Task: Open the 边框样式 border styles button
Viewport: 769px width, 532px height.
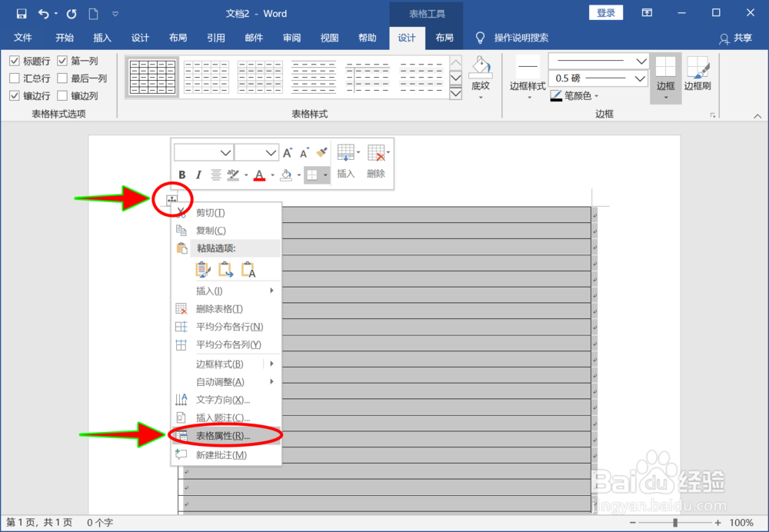Action: click(x=528, y=77)
